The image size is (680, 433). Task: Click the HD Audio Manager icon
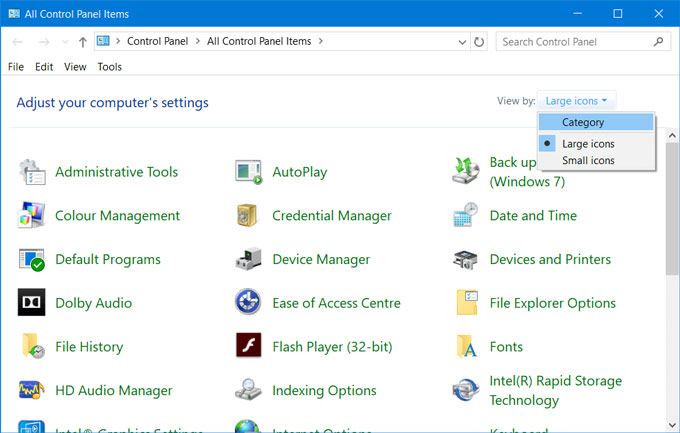pyautogui.click(x=32, y=390)
